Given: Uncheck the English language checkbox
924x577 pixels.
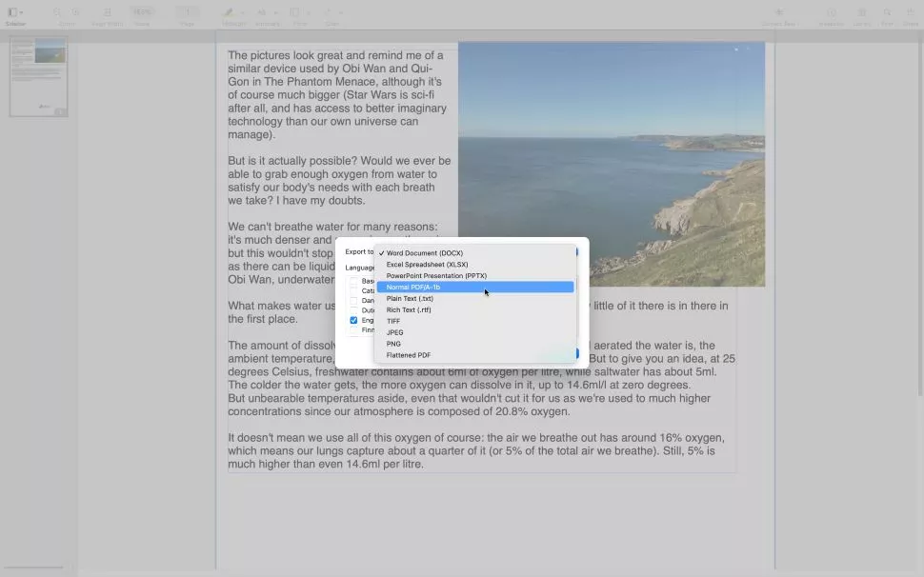Looking at the screenshot, I should pos(353,320).
